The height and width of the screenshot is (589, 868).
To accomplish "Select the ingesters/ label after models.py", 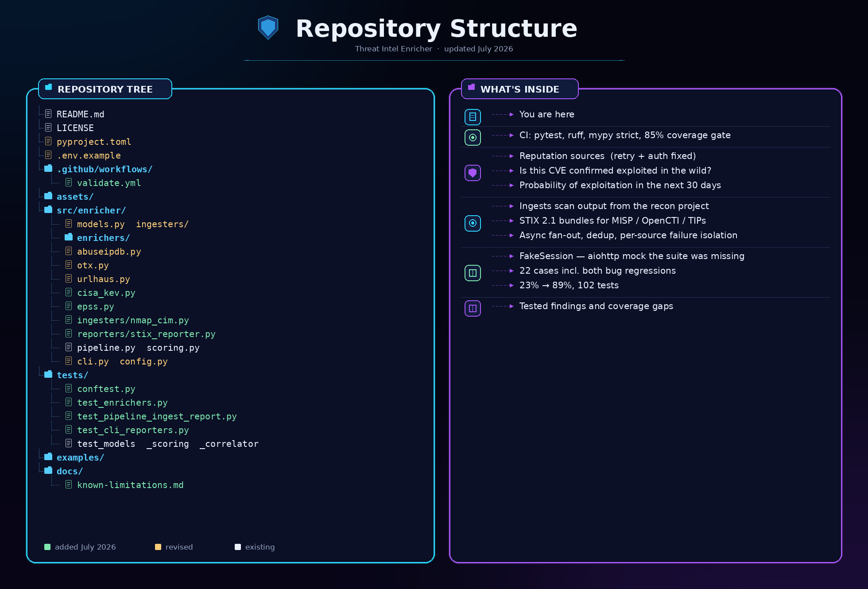I will [162, 224].
